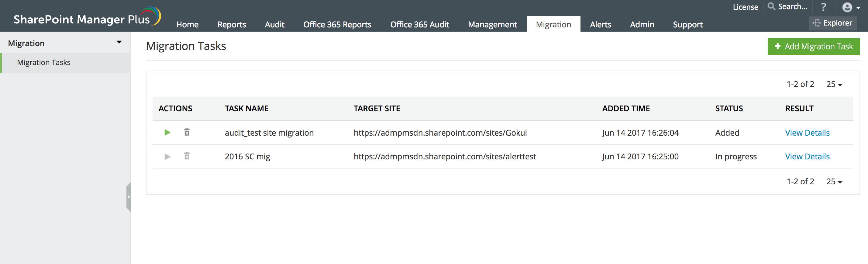
Task: Open the Alerts tab
Action: [x=600, y=25]
